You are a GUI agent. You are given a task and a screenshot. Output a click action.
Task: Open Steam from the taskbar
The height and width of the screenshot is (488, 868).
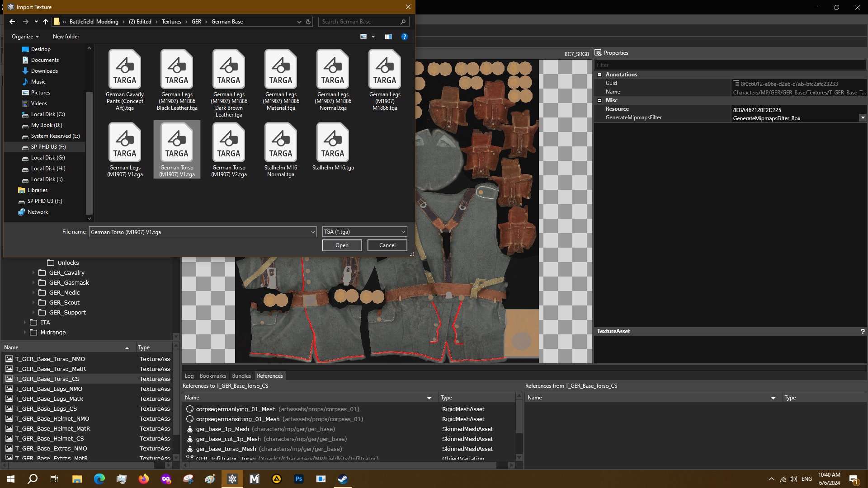(x=343, y=479)
